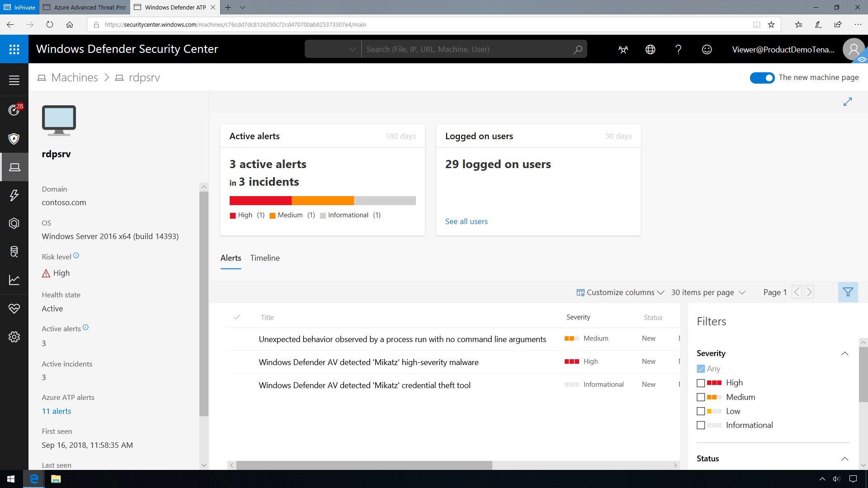Click the Mikatz high-severity malware alert
This screenshot has width=868, height=488.
point(368,361)
